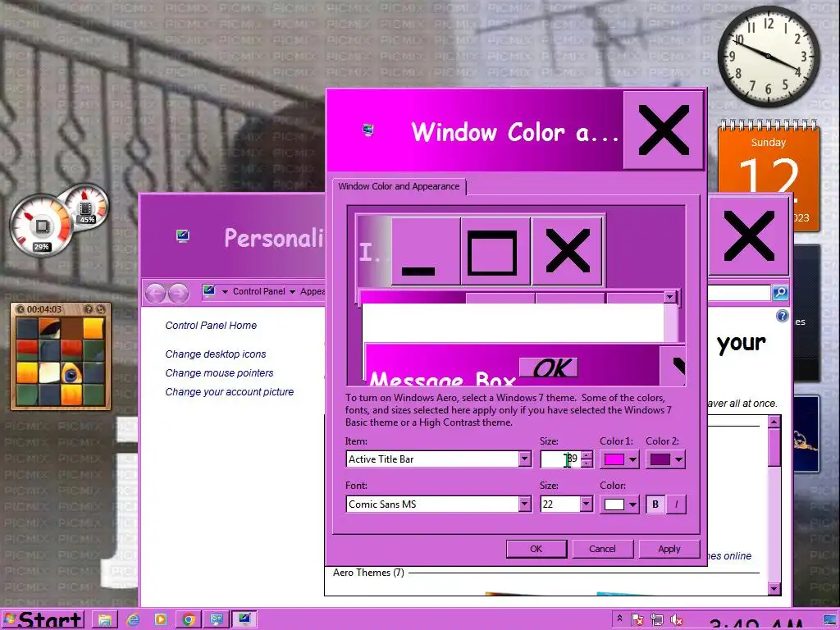This screenshot has height=630, width=840.
Task: Expand the Control Panel breadcrumb arrow
Action: pyautogui.click(x=293, y=292)
